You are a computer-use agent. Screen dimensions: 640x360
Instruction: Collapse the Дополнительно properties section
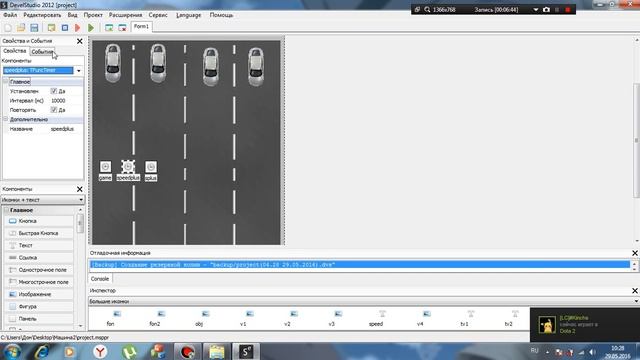pyautogui.click(x=6, y=119)
